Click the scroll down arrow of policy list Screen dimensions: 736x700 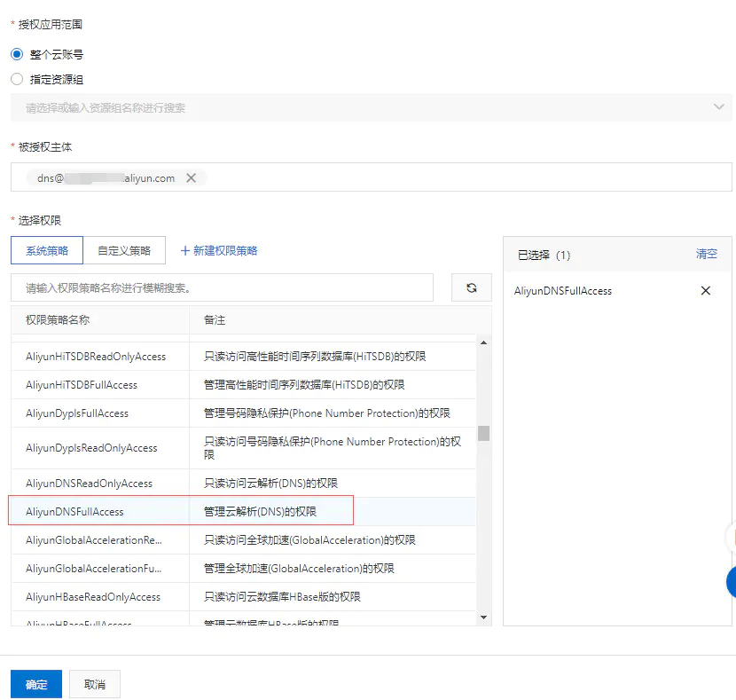[x=483, y=617]
